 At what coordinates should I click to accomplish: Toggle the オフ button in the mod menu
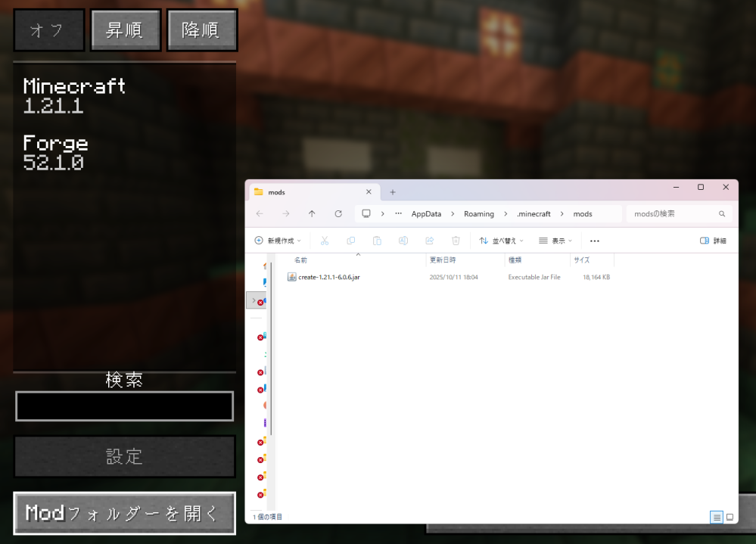click(48, 30)
